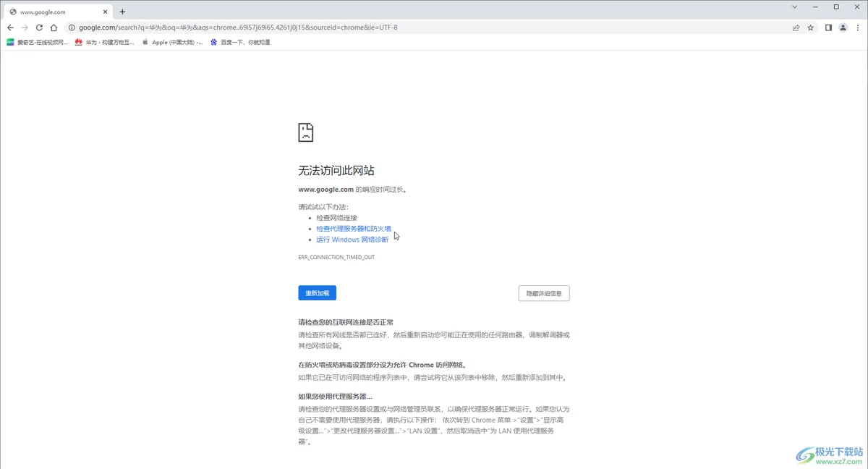Screen dimensions: 868x469
Task: Open a new tab with the plus button
Action: tap(122, 12)
